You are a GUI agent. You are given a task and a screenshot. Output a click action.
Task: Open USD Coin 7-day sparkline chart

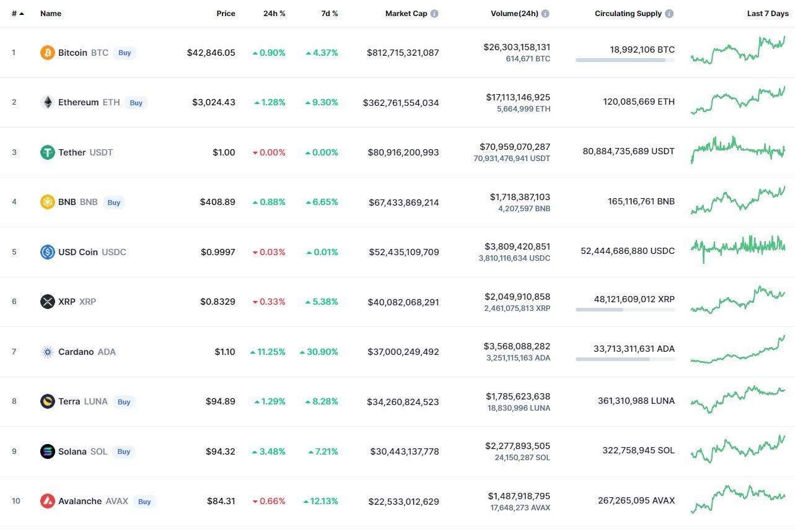(x=738, y=250)
